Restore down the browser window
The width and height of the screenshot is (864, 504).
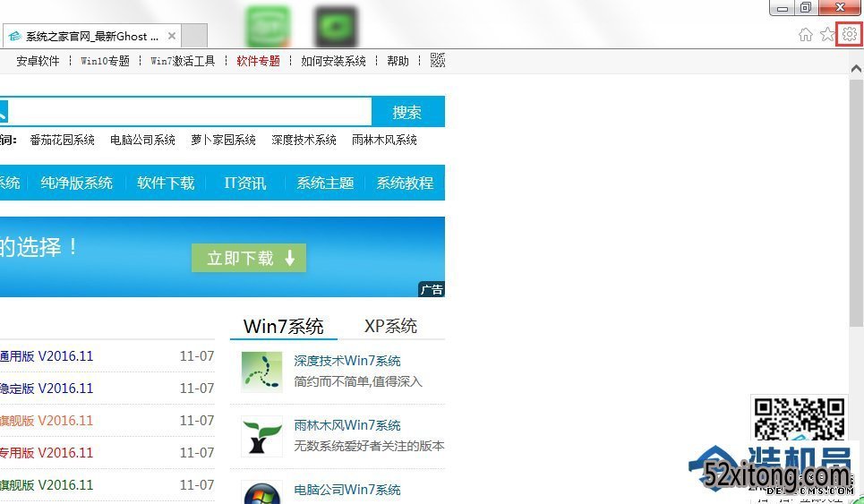tap(806, 7)
